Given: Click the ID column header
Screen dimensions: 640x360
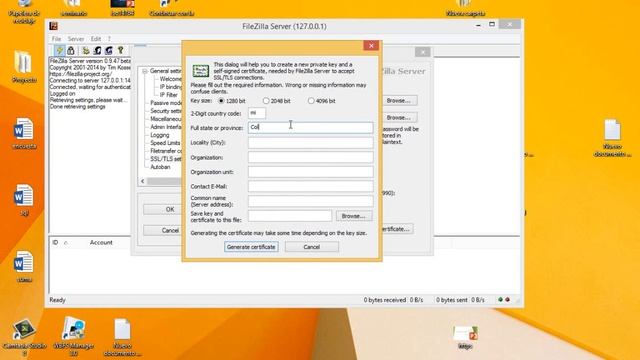Looking at the screenshot, I should 55,242.
